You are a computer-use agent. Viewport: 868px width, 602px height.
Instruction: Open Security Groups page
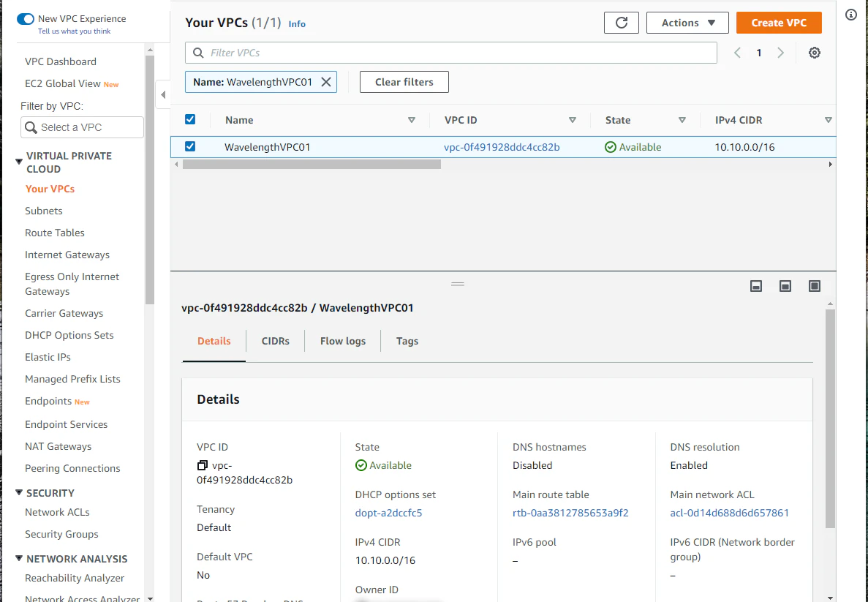(61, 535)
